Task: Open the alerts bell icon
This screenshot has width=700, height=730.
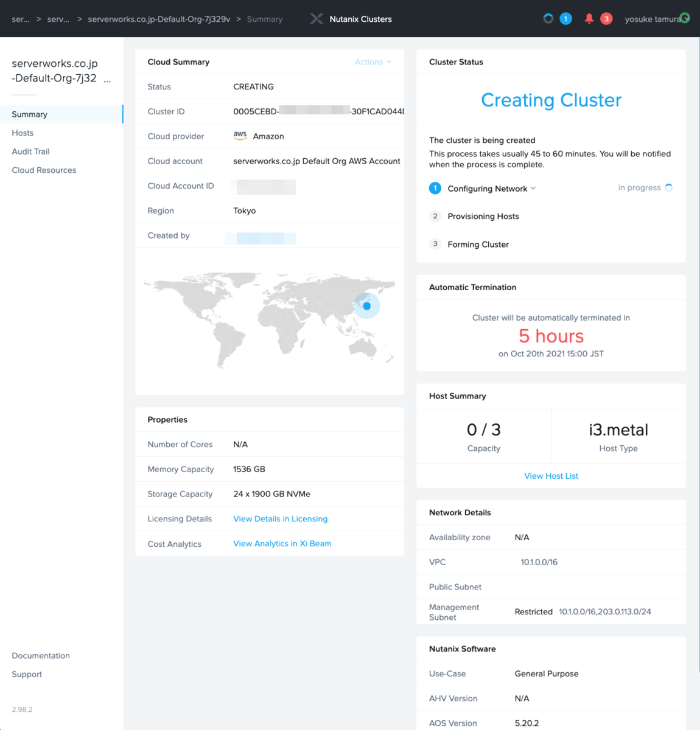Action: 589,19
